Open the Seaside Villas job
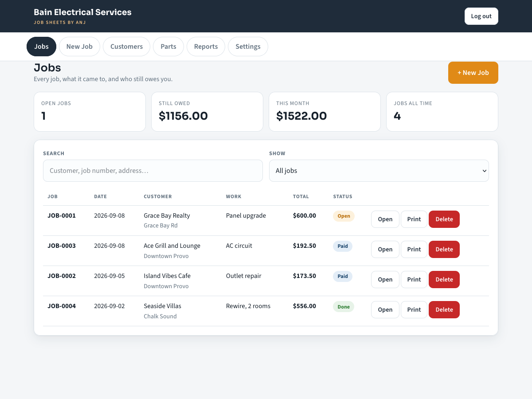Viewport: 532px width, 399px height. tap(385, 309)
